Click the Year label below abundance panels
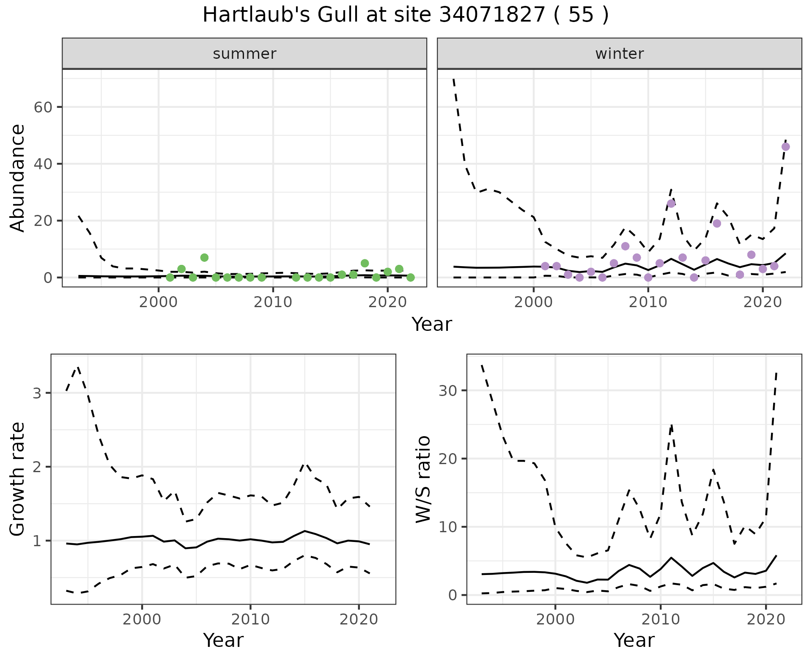 pos(431,324)
